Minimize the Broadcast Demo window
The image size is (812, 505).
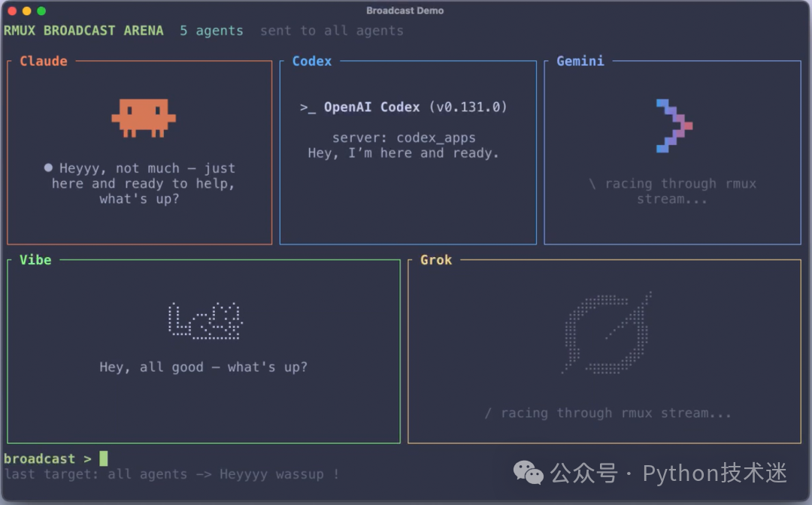point(27,11)
